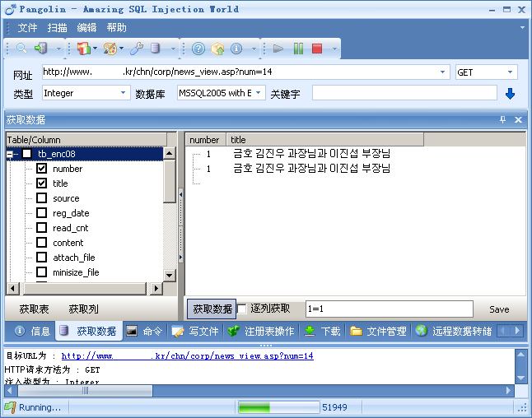
Task: Check the attach_file column checkbox
Action: coord(42,258)
